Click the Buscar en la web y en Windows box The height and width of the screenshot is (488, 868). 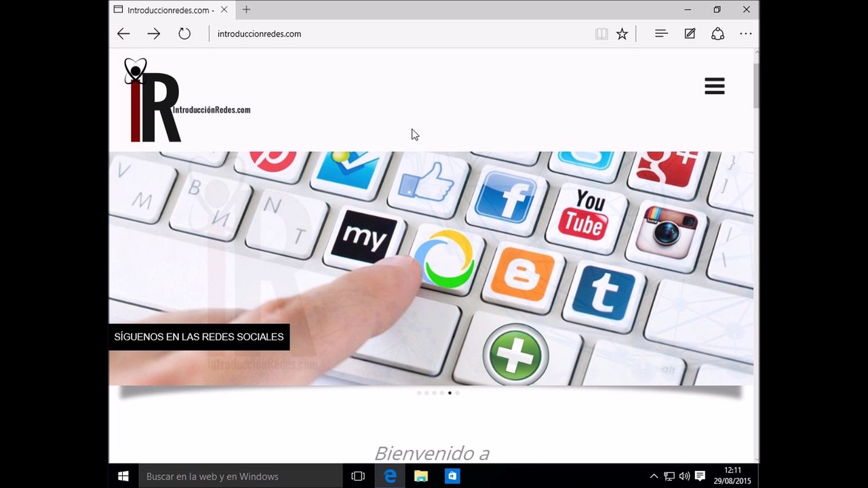(x=241, y=476)
